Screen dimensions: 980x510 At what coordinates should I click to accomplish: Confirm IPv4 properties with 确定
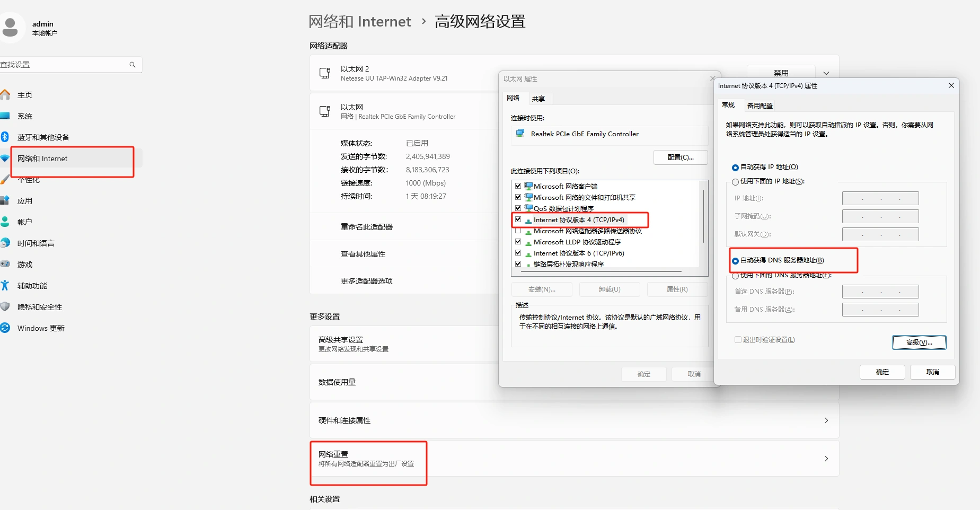coord(882,372)
